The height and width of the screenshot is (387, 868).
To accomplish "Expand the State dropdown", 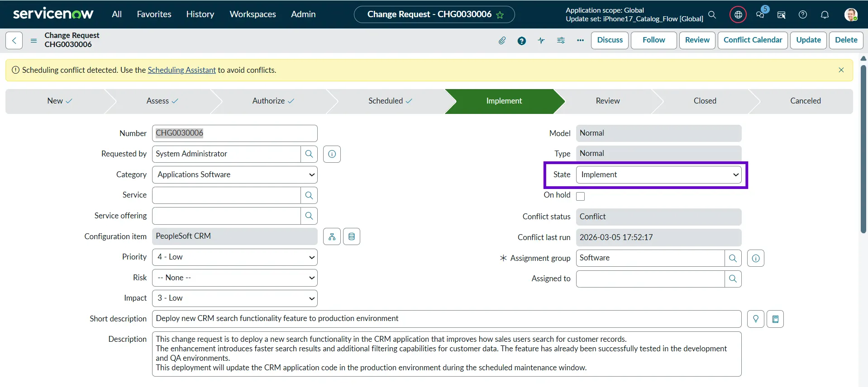I will pyautogui.click(x=658, y=175).
